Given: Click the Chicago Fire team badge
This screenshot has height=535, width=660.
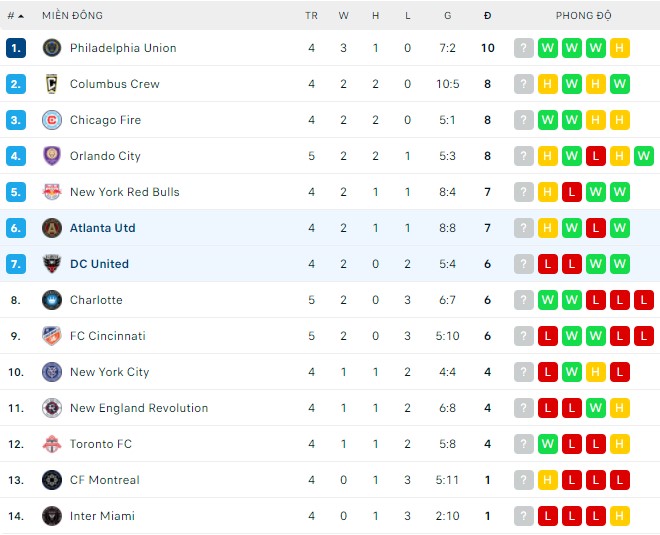Looking at the screenshot, I should click(x=52, y=120).
